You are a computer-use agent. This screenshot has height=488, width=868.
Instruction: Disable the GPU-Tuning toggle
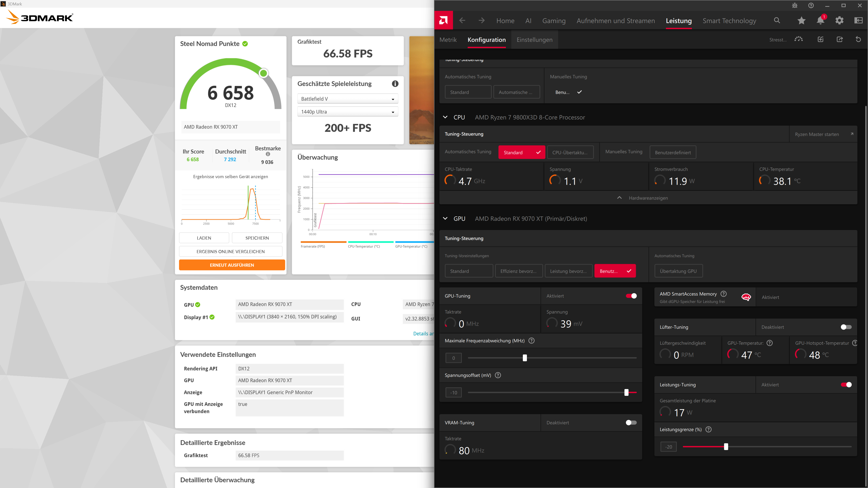pos(631,296)
